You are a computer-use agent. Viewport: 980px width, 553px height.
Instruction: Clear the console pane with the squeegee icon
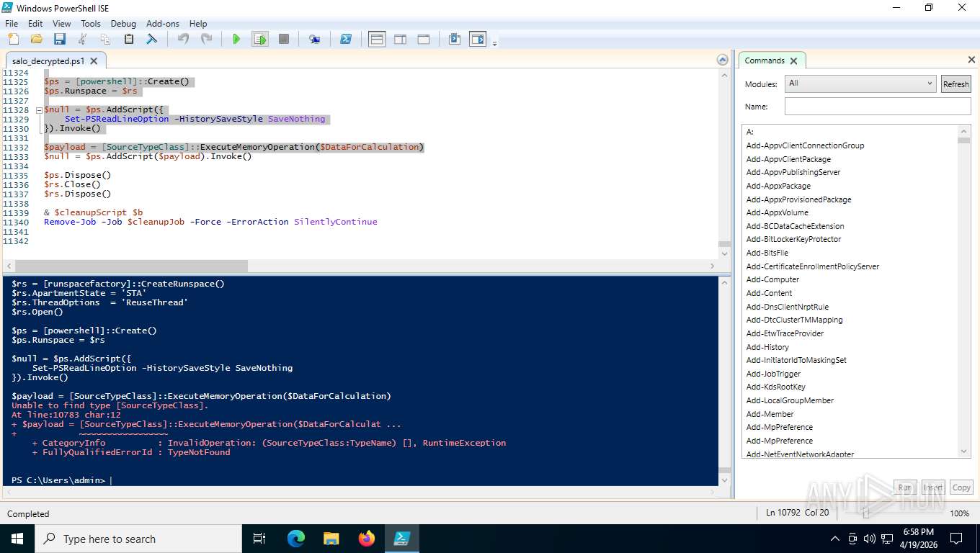tap(152, 39)
